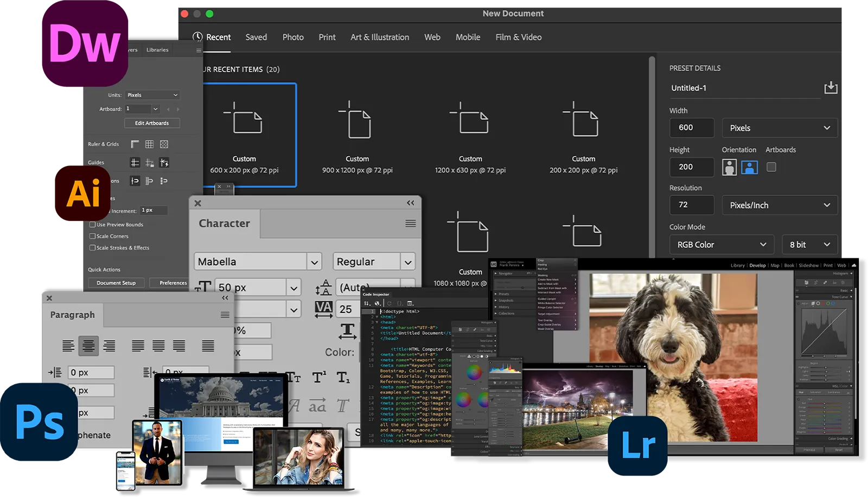Click the Preferences quick action button
This screenshot has width=868, height=497.
pos(170,283)
